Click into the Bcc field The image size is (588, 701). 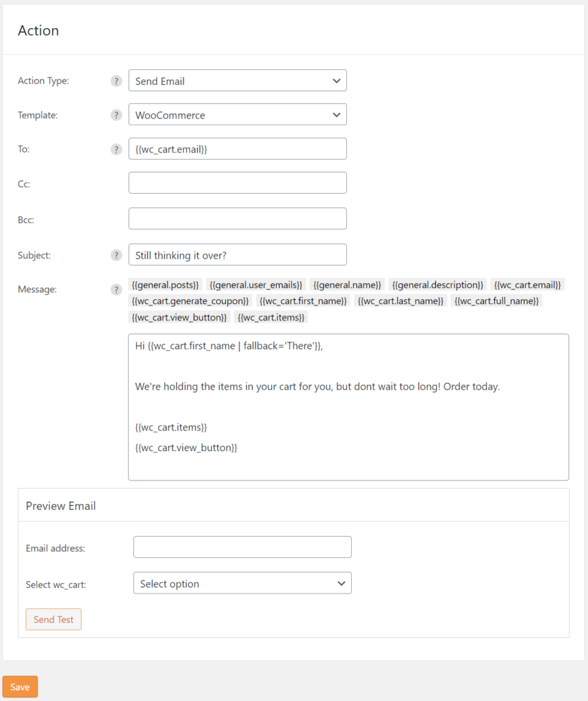(238, 218)
